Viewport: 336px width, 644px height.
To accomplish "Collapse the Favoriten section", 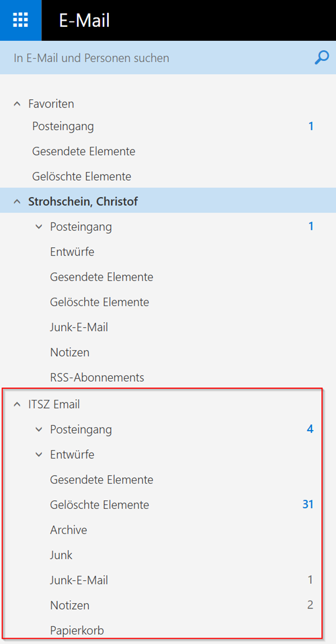I will pyautogui.click(x=17, y=103).
